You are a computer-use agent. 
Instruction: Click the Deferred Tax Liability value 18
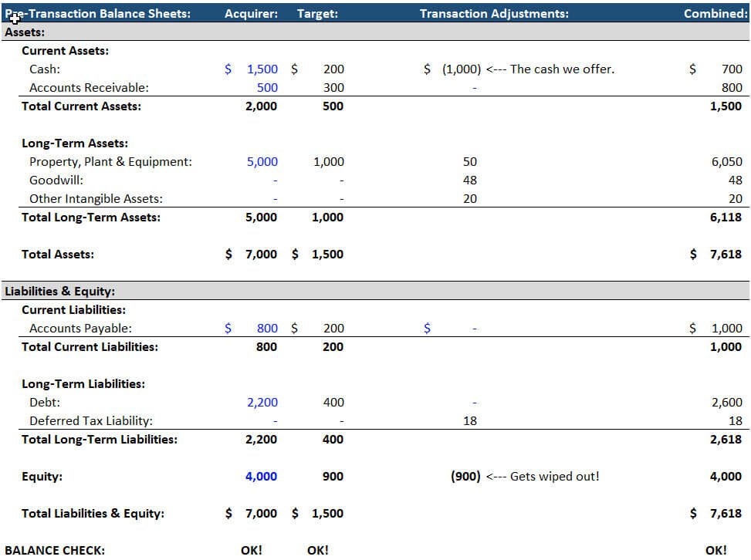pos(471,420)
